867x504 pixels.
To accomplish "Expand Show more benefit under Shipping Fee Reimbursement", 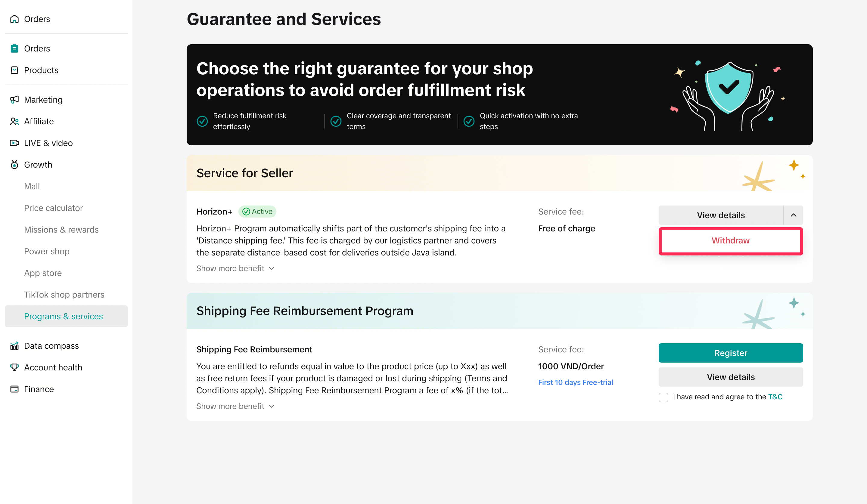I will [x=235, y=407].
